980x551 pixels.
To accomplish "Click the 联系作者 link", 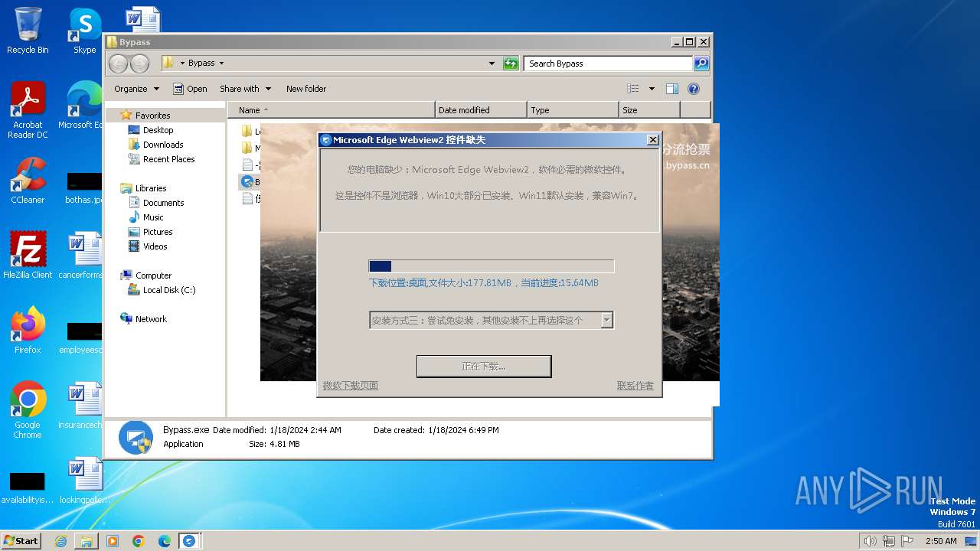I will [635, 386].
